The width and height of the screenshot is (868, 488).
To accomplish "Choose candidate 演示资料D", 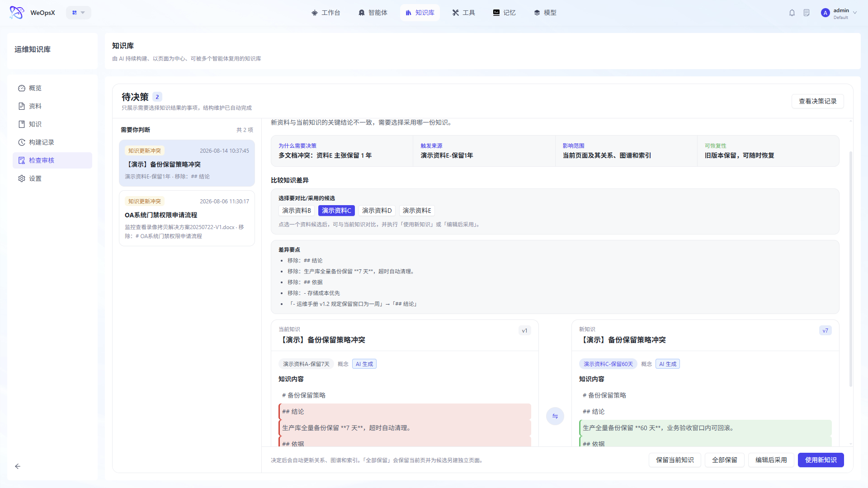I will pos(377,211).
